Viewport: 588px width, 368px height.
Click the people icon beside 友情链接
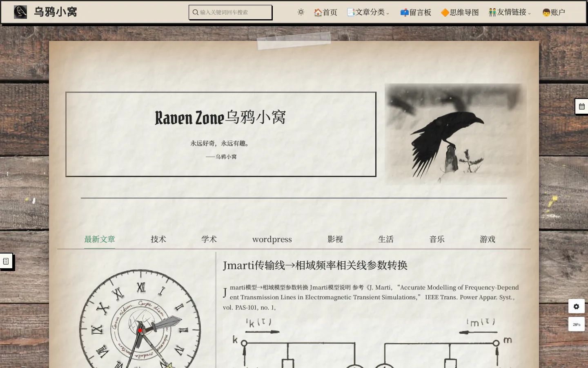(x=492, y=12)
